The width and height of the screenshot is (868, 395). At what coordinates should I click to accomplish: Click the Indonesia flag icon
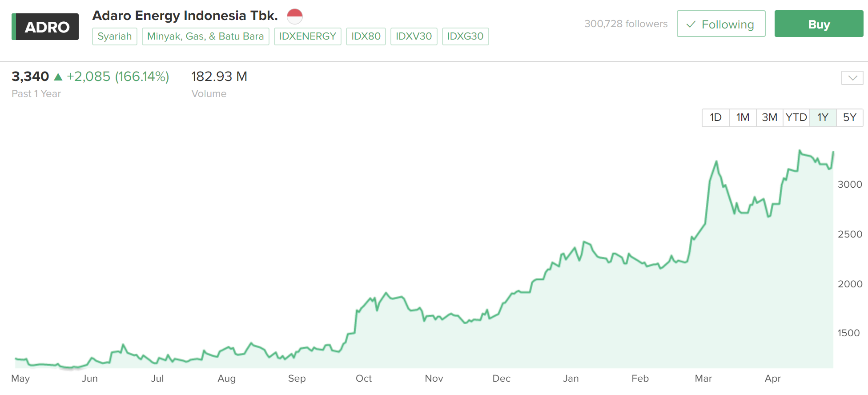pyautogui.click(x=294, y=16)
